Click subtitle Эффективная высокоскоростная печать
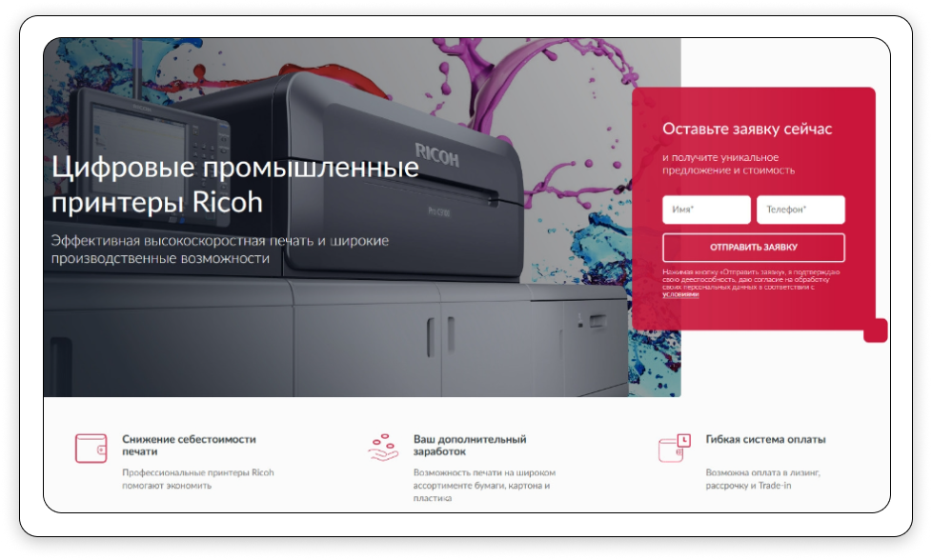 coord(220,250)
